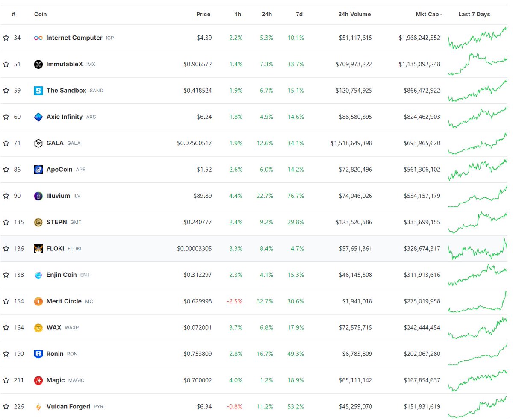The width and height of the screenshot is (513, 420).
Task: Open the GALA 7-day sparkline chart
Action: [478, 143]
